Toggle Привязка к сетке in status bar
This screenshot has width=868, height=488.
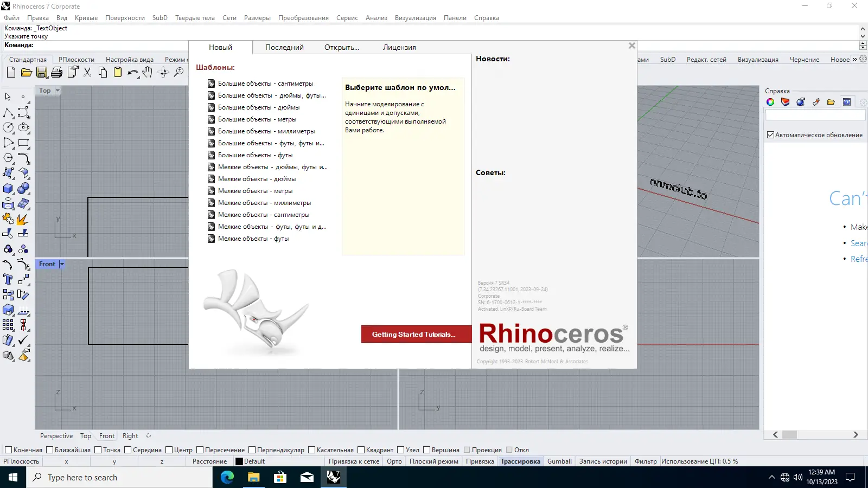354,461
